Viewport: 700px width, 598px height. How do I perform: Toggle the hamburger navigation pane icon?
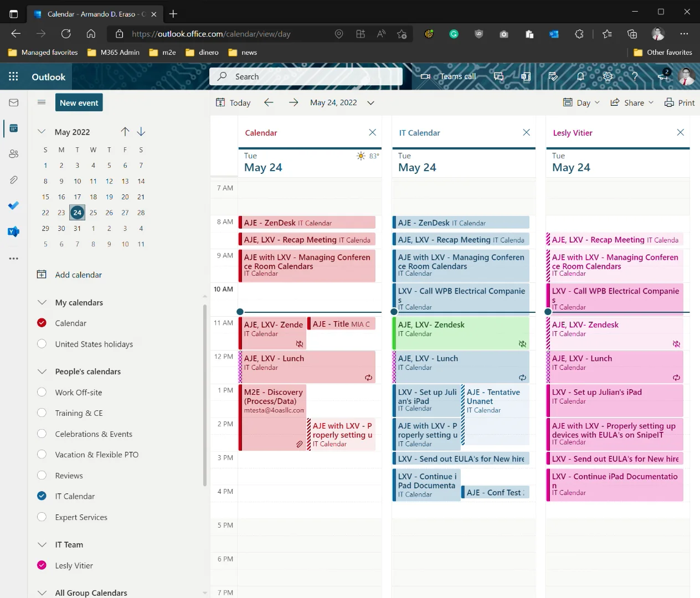tap(41, 102)
